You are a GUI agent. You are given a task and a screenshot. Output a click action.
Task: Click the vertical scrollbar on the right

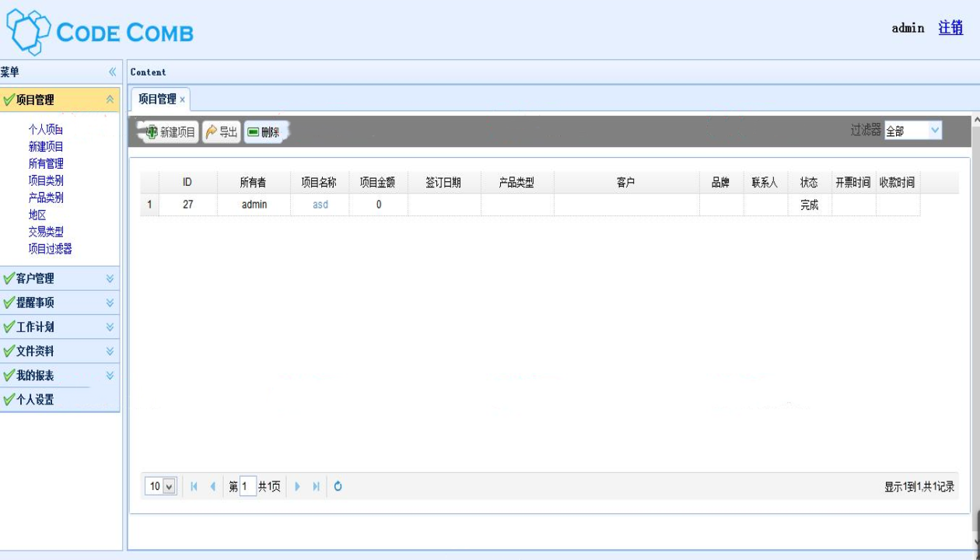tap(977, 333)
